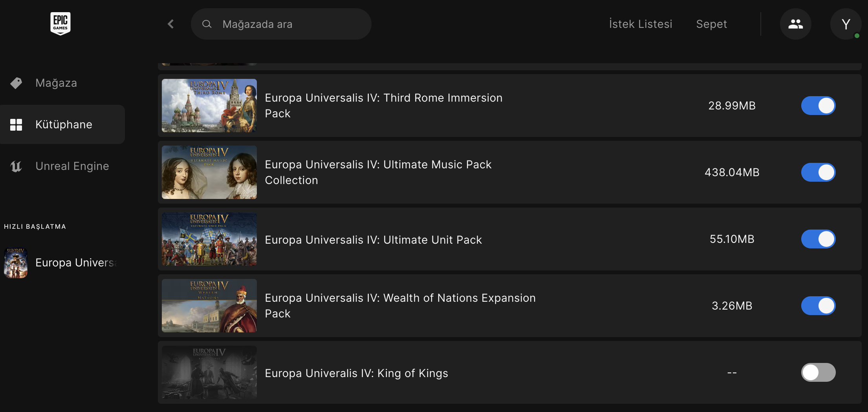Click Europa Univers quick launch entry
This screenshot has width=868, height=412.
[x=62, y=263]
